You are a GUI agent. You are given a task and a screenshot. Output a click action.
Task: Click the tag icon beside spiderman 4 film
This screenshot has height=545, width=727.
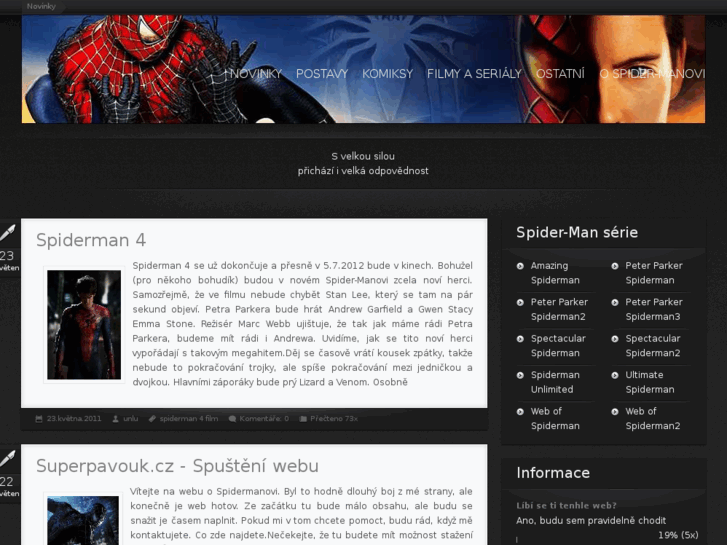(x=152, y=419)
